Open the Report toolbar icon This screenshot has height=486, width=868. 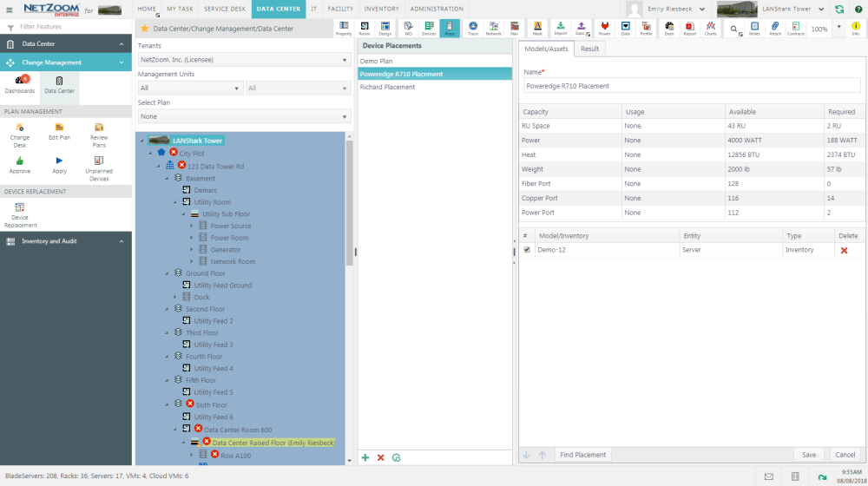690,29
